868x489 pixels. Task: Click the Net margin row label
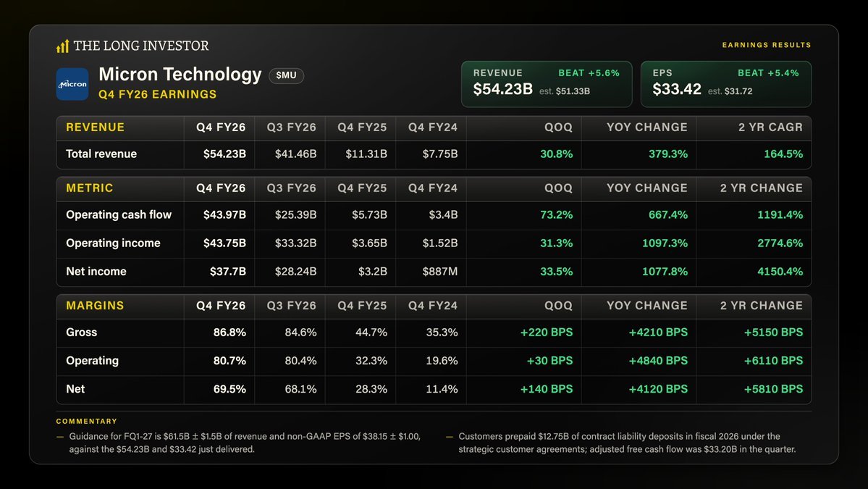click(x=75, y=389)
